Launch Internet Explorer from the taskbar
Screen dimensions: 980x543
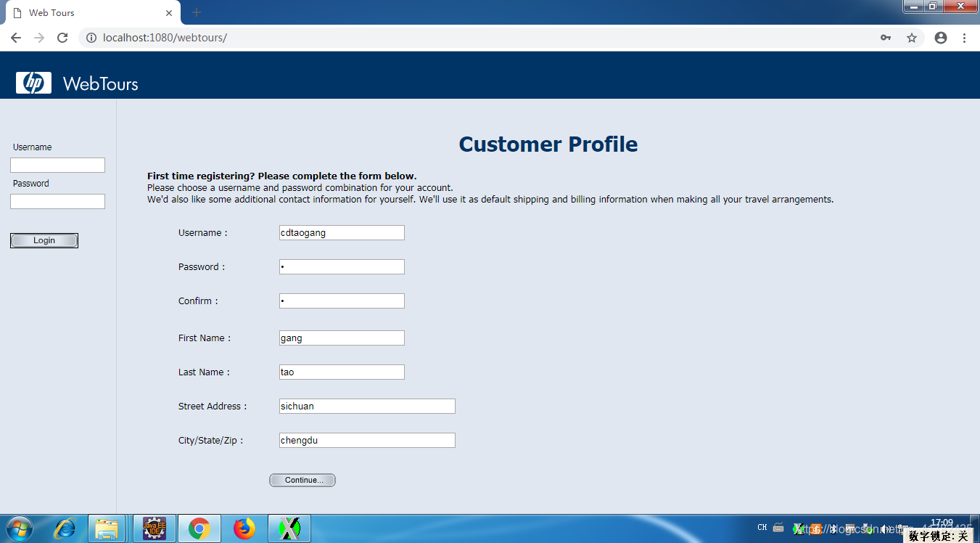coord(65,528)
